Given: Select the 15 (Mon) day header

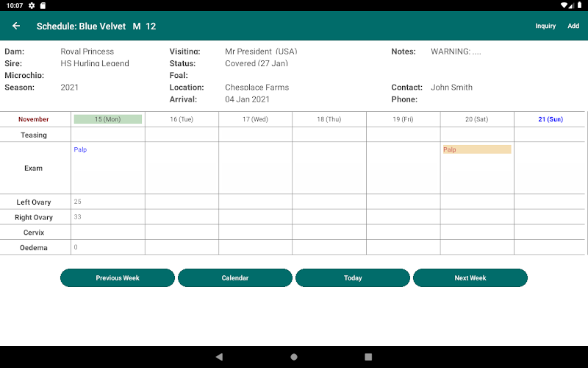Looking at the screenshot, I should coord(108,119).
